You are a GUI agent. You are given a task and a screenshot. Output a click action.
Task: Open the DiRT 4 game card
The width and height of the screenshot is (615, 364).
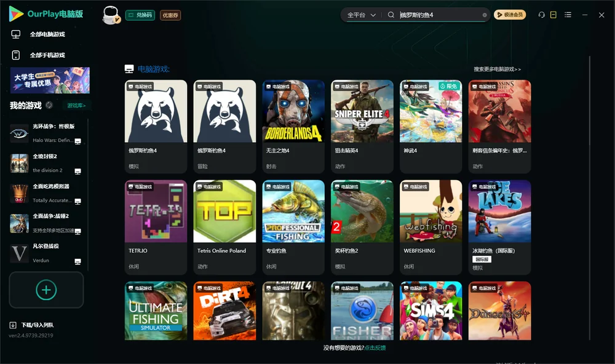[224, 311]
